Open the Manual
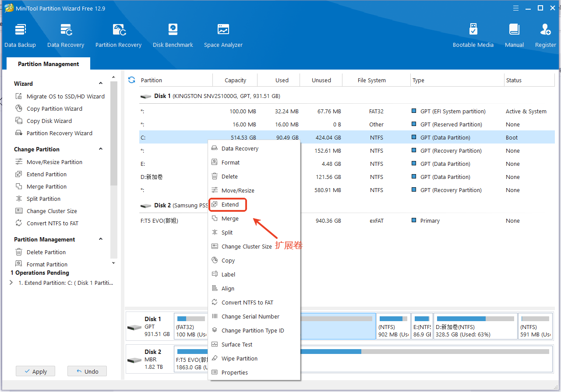561x392 pixels. point(514,36)
